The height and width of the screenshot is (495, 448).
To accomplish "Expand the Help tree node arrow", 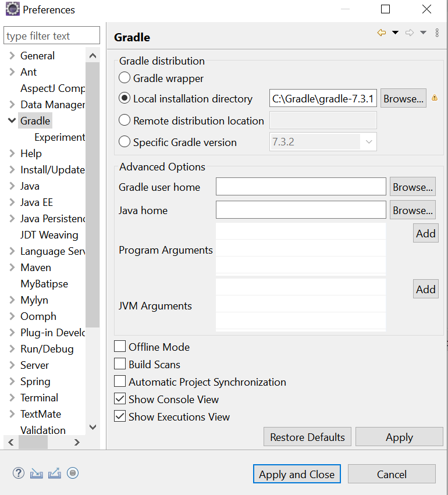I will [x=12, y=154].
